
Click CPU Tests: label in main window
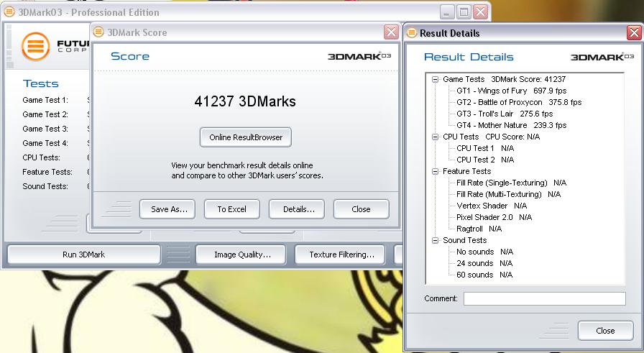click(41, 157)
